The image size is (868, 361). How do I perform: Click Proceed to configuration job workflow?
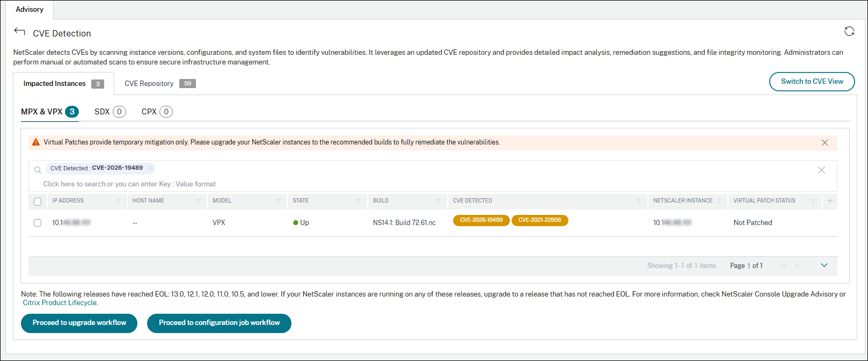pos(219,323)
